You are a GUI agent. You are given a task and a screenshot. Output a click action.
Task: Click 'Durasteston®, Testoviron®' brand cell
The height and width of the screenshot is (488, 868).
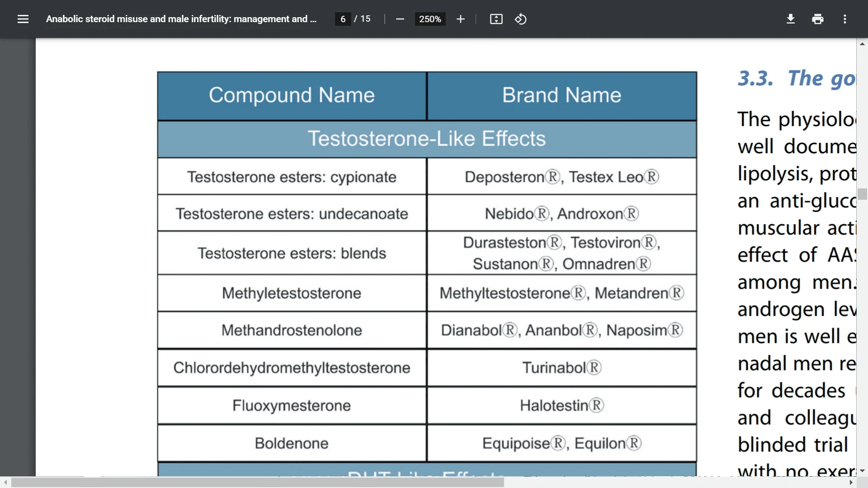561,253
